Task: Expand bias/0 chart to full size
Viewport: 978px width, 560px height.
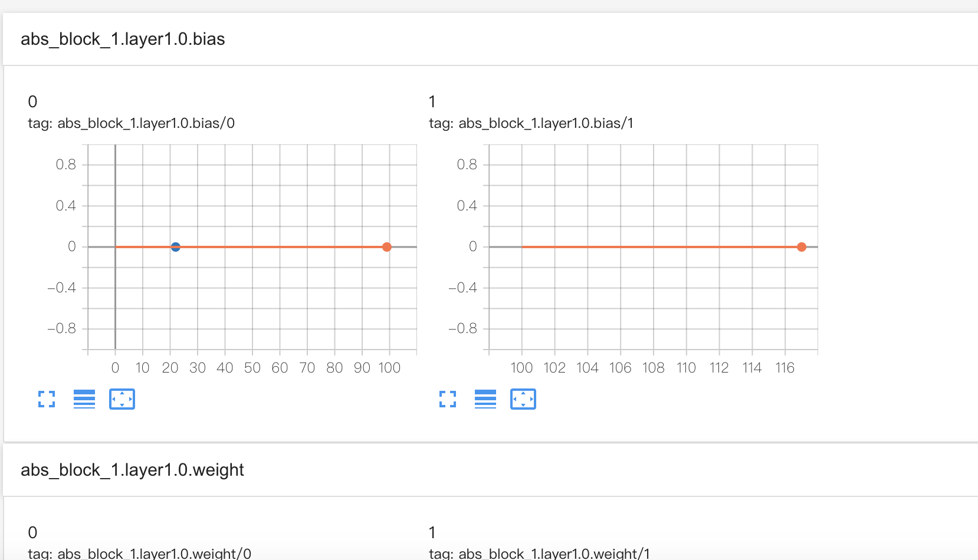Action: pos(47,399)
